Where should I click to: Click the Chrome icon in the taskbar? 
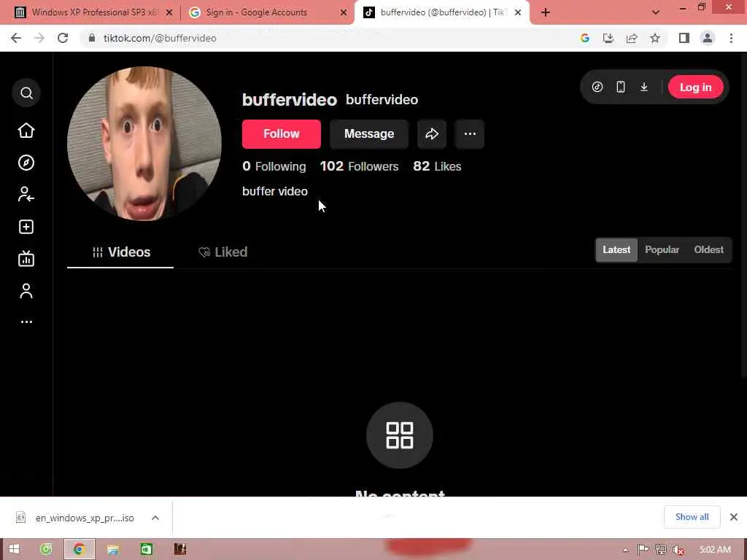(x=79, y=550)
